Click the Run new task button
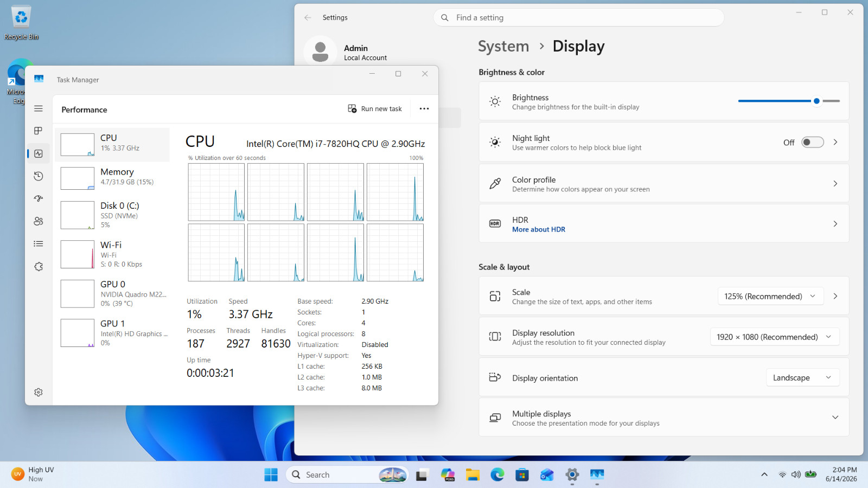This screenshot has width=868, height=488. [375, 108]
